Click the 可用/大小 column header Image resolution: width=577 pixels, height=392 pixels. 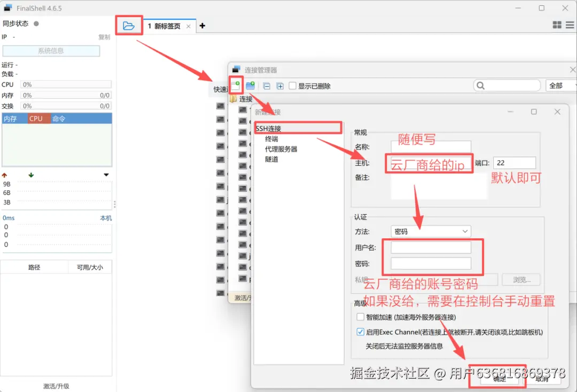[x=90, y=267]
